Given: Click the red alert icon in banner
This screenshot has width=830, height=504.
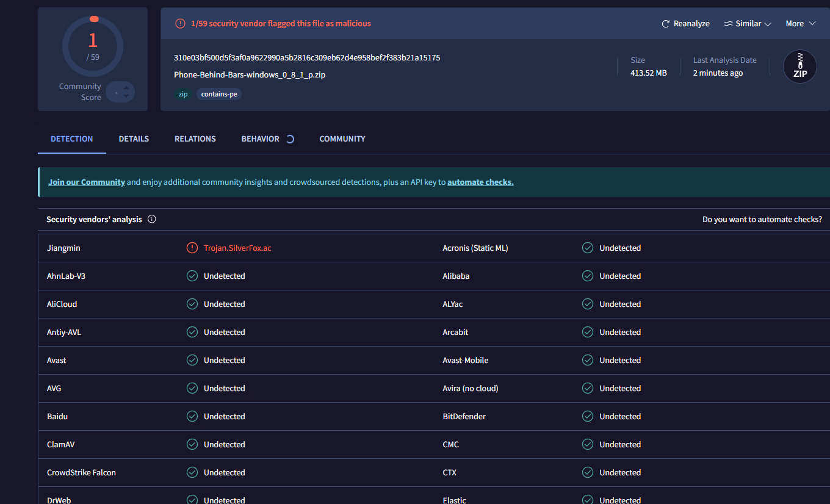Looking at the screenshot, I should point(180,24).
